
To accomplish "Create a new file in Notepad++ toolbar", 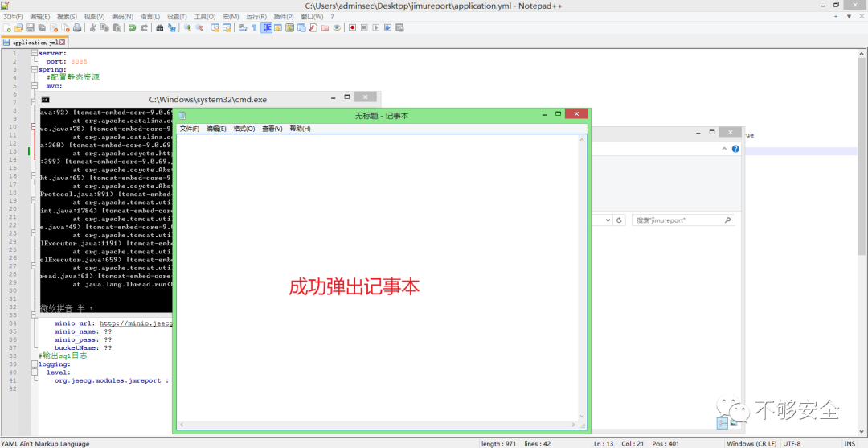I will 6,27.
